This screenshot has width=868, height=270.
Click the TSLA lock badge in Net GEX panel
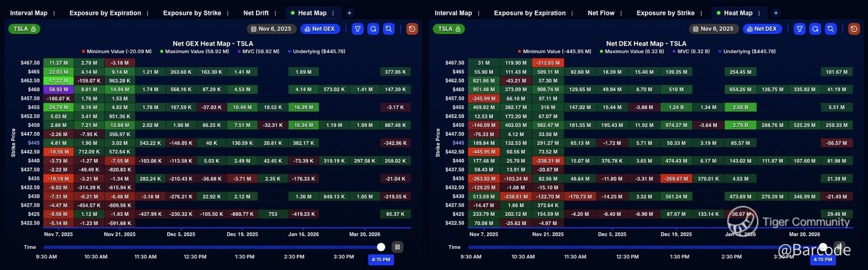click(x=24, y=29)
